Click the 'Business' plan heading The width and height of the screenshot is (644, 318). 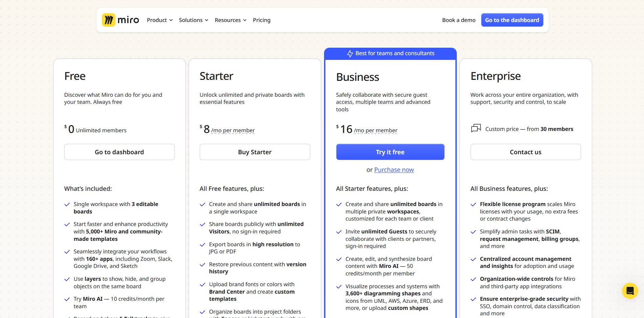pyautogui.click(x=358, y=77)
